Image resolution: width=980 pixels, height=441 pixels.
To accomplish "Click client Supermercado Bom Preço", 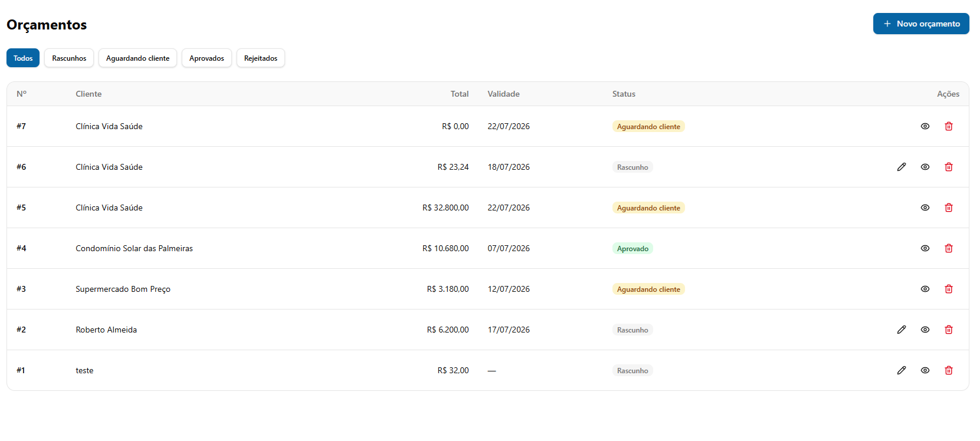I will tap(123, 289).
